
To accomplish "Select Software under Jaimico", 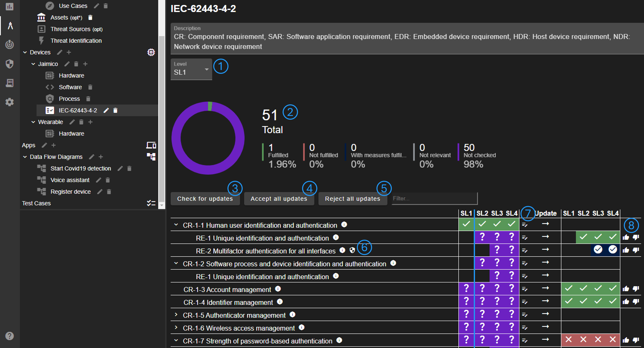I will coord(70,87).
